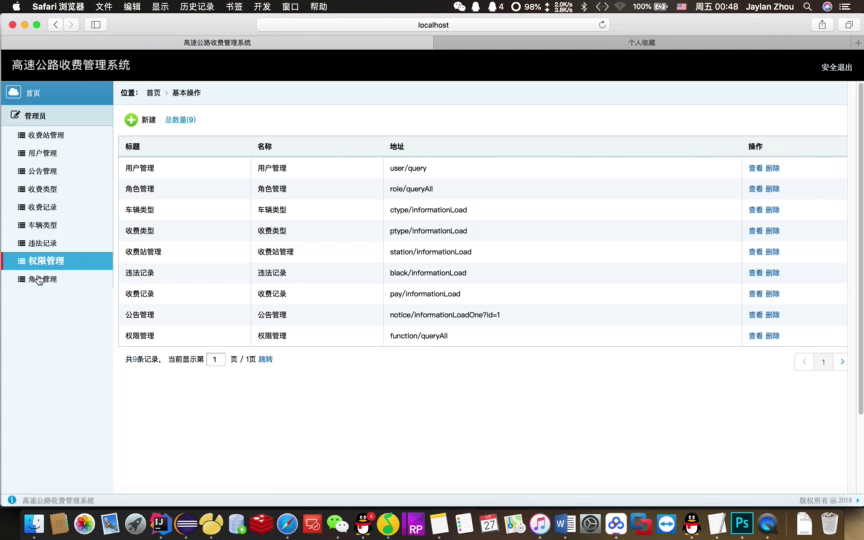Open System Preferences gear in the dock

[590, 523]
